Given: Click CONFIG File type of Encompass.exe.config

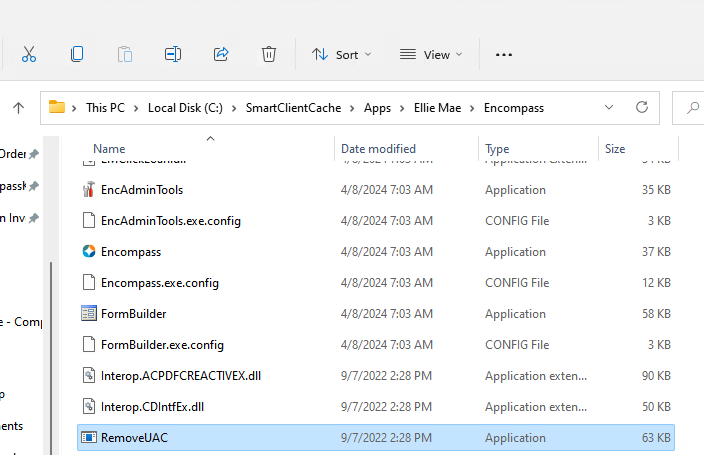Looking at the screenshot, I should pos(517,283).
